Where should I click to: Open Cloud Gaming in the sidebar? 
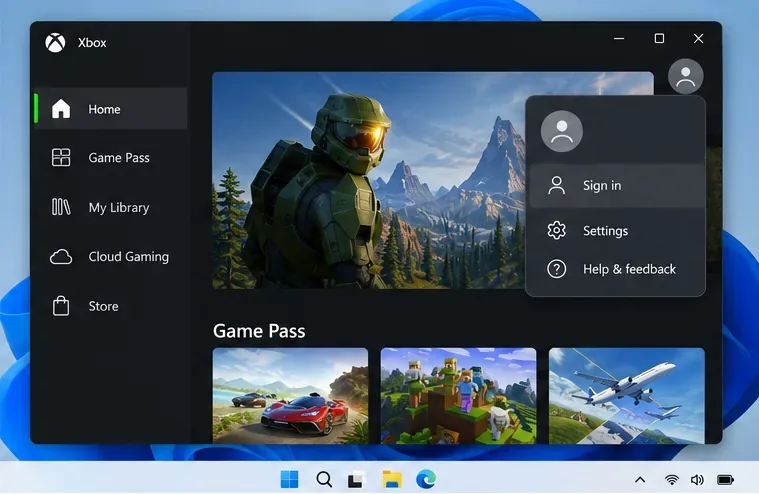tap(111, 257)
